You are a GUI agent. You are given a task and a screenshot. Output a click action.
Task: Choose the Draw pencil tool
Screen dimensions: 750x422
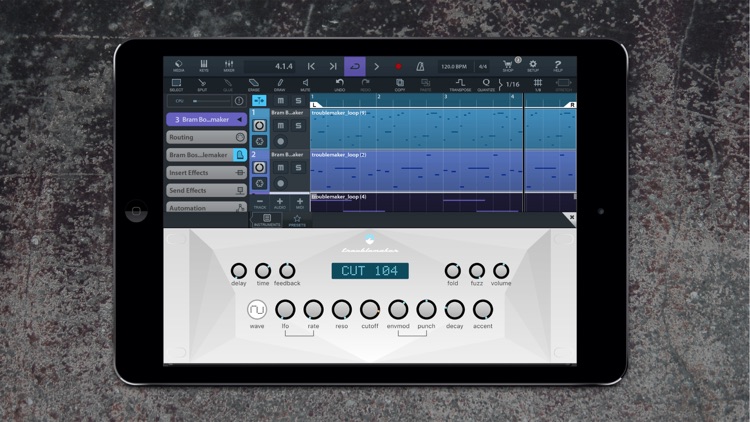pyautogui.click(x=280, y=85)
